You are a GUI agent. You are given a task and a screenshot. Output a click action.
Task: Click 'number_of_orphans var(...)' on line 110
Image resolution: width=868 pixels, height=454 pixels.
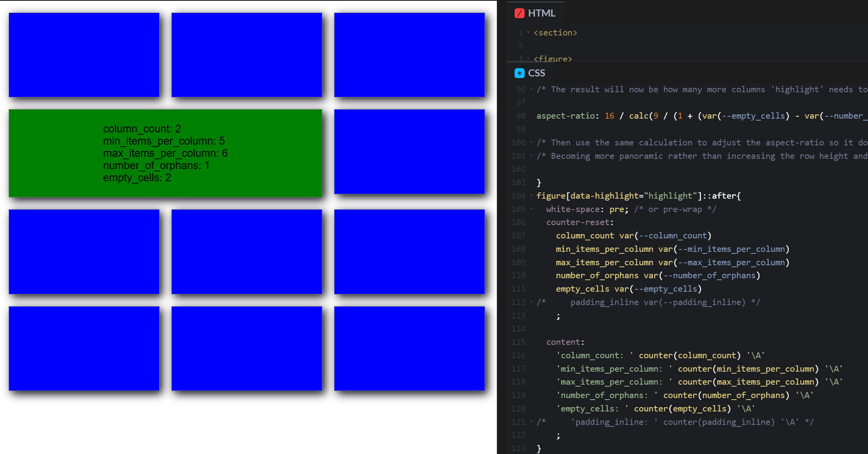coord(658,275)
